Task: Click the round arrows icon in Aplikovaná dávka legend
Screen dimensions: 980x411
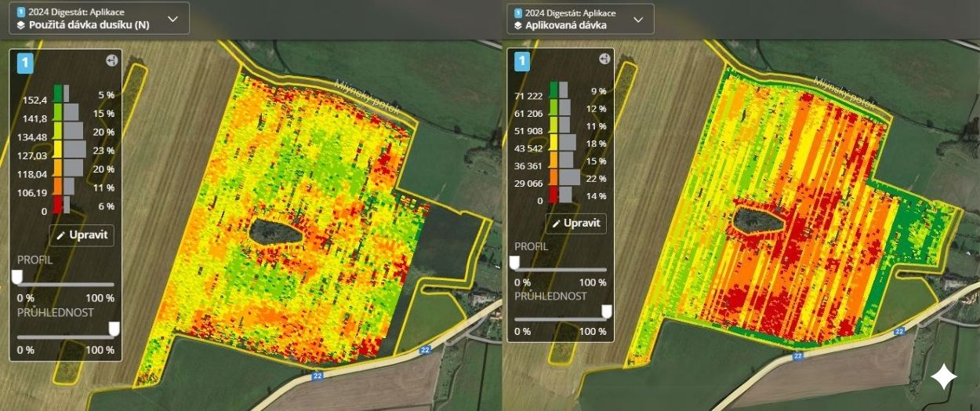Action: click(x=604, y=58)
